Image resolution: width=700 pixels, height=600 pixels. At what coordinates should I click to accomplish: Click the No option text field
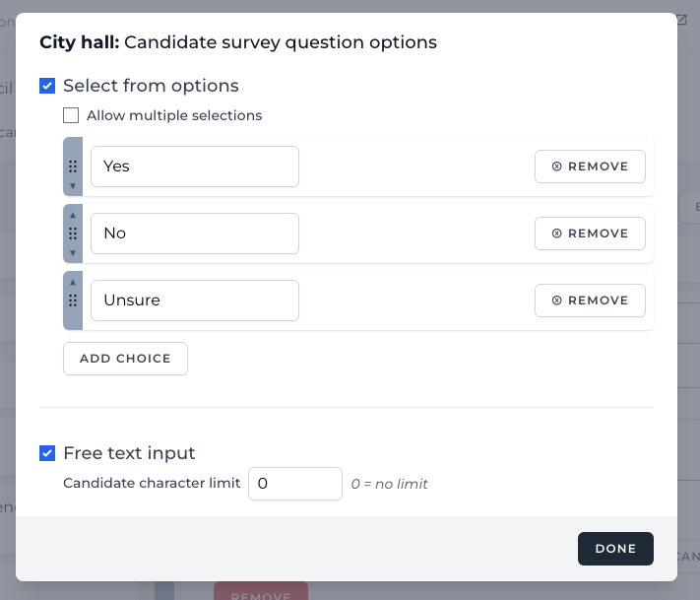click(x=194, y=233)
